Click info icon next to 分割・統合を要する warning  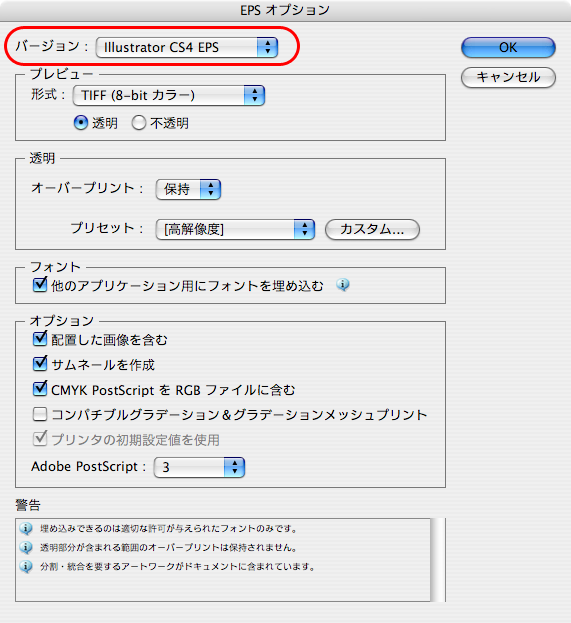(x=26, y=566)
